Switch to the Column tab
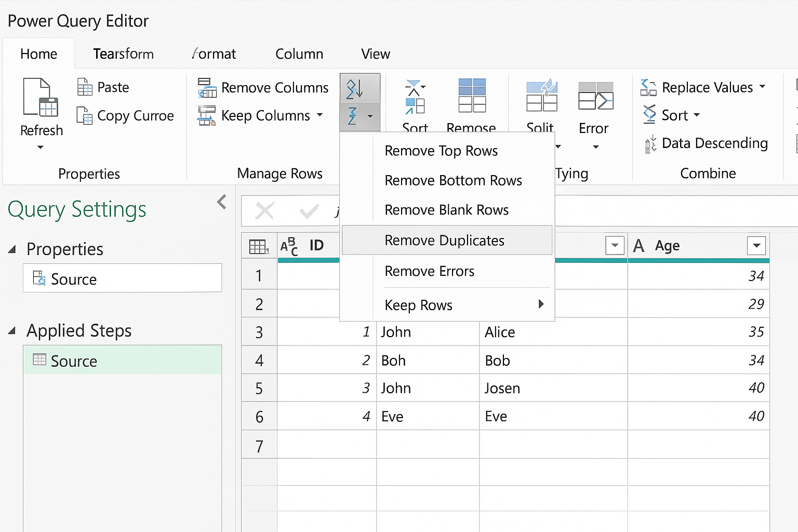 pos(299,54)
